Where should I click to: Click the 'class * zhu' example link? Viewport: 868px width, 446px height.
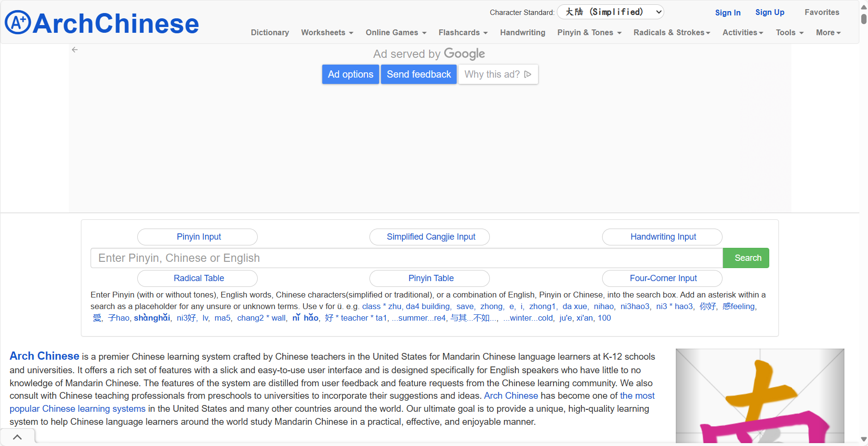point(381,306)
